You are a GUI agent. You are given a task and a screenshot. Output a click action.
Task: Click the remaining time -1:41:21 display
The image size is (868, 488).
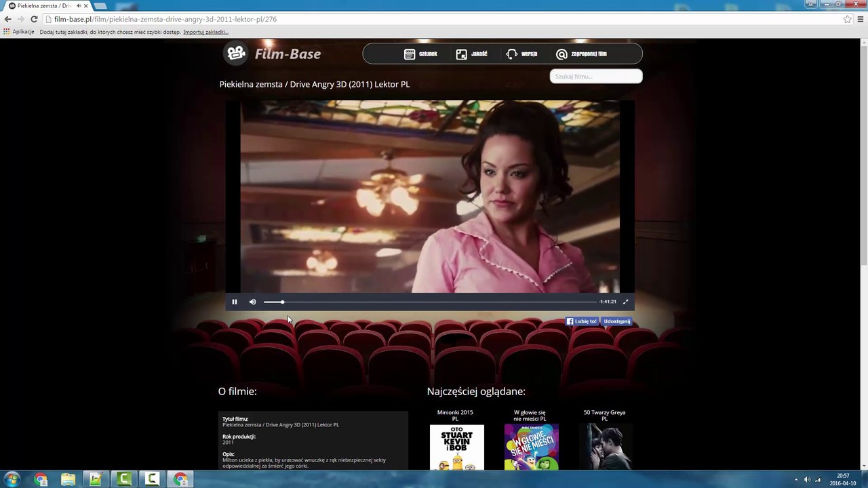tap(608, 302)
